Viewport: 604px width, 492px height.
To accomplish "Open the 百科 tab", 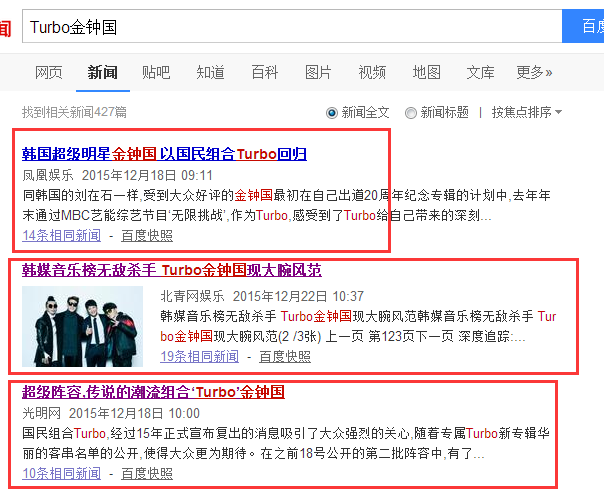I will [265, 72].
